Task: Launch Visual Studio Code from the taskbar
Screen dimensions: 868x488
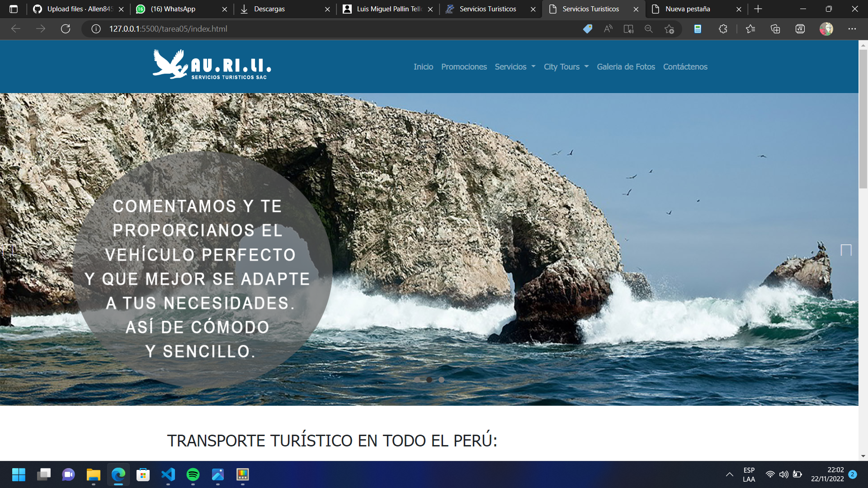Action: 168,475
